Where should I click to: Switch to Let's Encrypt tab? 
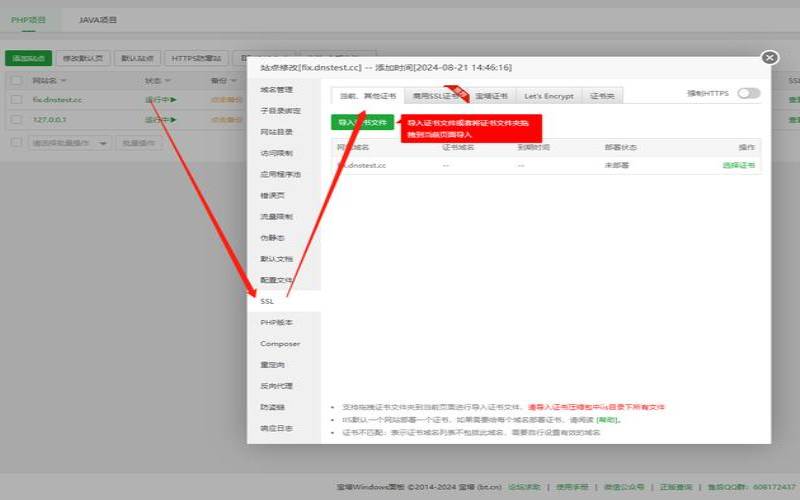click(549, 96)
